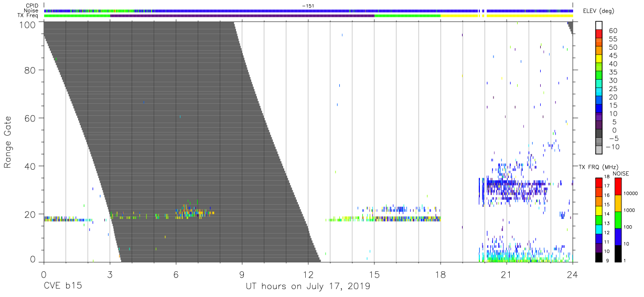Click the "UT hours on July 17, 2019" label
644x297 pixels.
pyautogui.click(x=308, y=287)
